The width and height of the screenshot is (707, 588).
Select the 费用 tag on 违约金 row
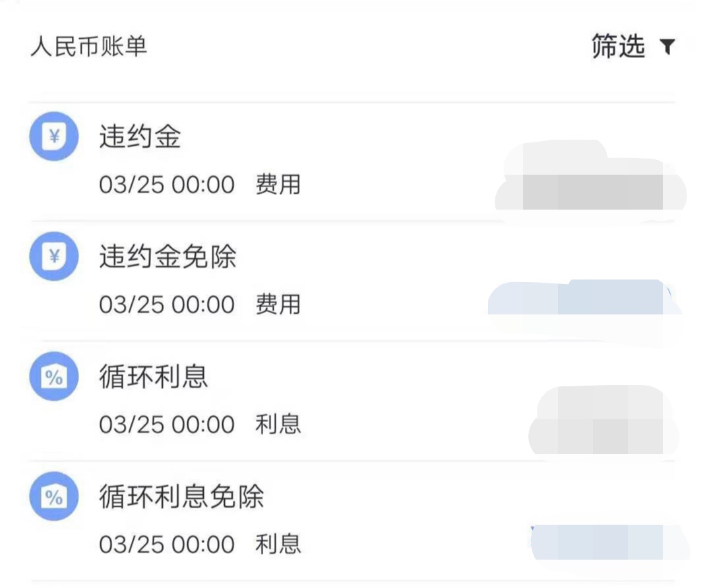[x=279, y=185]
